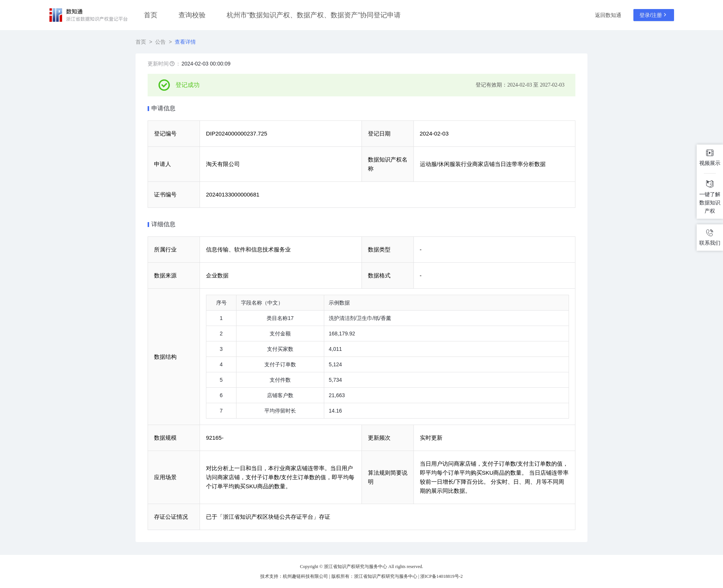Click the 登录/注册 button
This screenshot has width=723, height=588.
653,15
